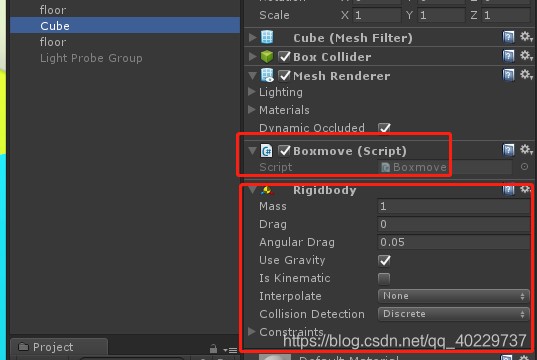537x360 pixels.
Task: Click the Boxmove (Script) component title
Action: [350, 151]
